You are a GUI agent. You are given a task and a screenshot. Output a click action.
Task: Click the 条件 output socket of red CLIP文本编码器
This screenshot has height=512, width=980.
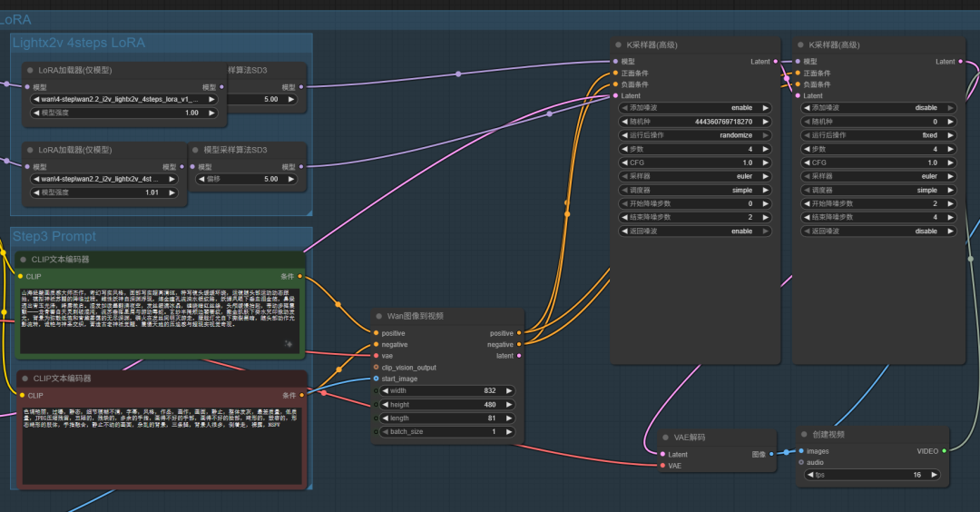pyautogui.click(x=302, y=395)
